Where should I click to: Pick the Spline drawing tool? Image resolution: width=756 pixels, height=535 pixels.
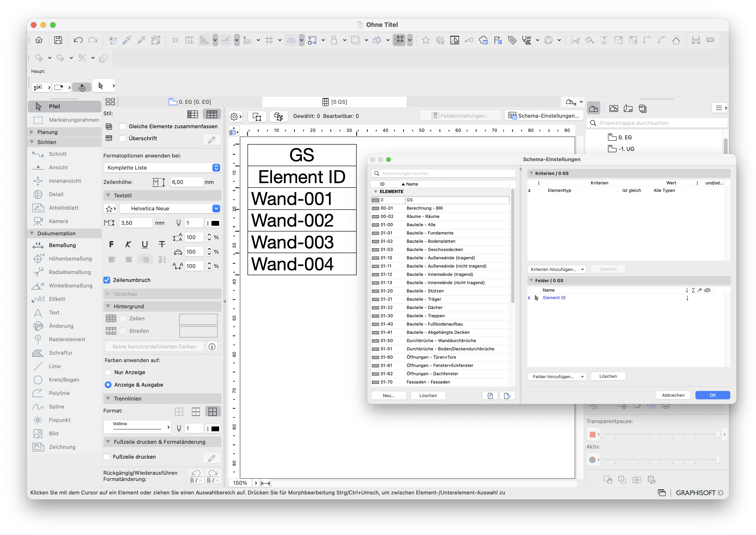click(65, 407)
